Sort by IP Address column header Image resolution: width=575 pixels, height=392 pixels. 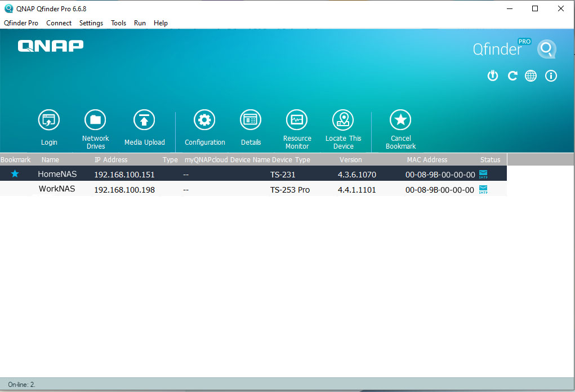click(111, 160)
